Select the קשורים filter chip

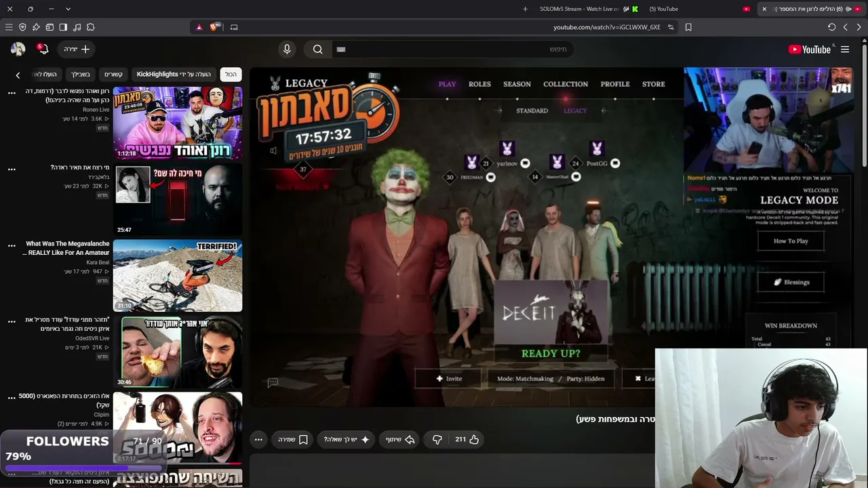113,74
